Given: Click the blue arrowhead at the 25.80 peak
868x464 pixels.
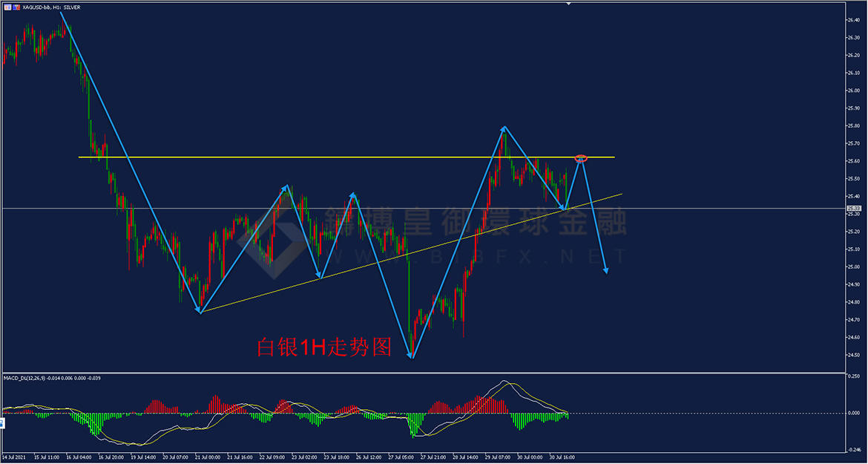Looking at the screenshot, I should 504,129.
